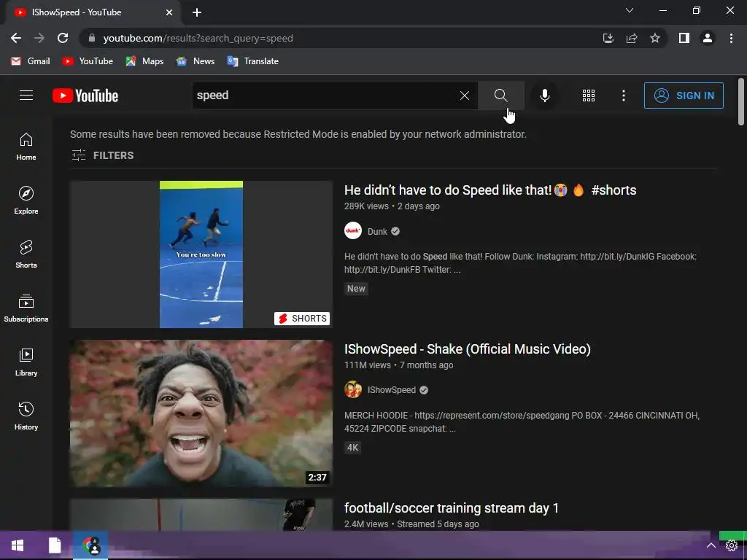Open Subscriptions in the sidebar
The height and width of the screenshot is (560, 747).
[26, 308]
